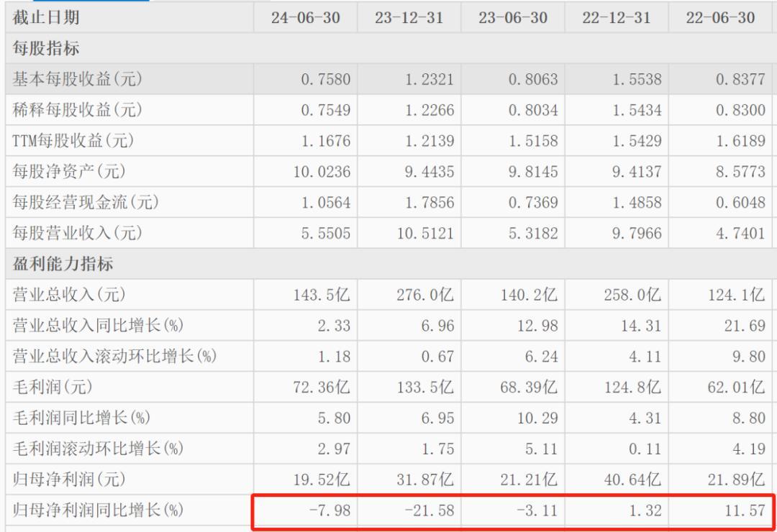Click diluted EPS value 0.7549

326,110
